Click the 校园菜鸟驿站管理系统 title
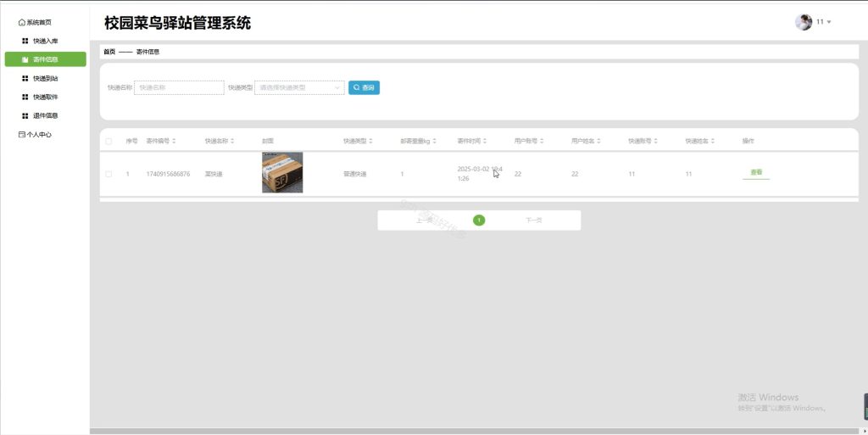 pos(178,23)
